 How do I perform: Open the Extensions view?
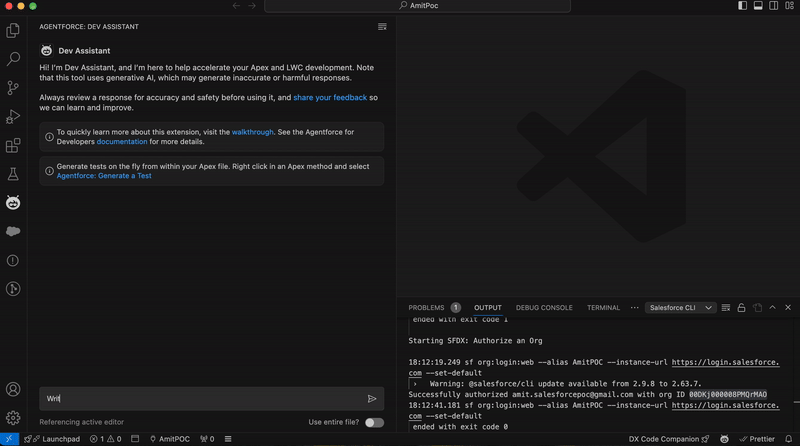point(13,145)
